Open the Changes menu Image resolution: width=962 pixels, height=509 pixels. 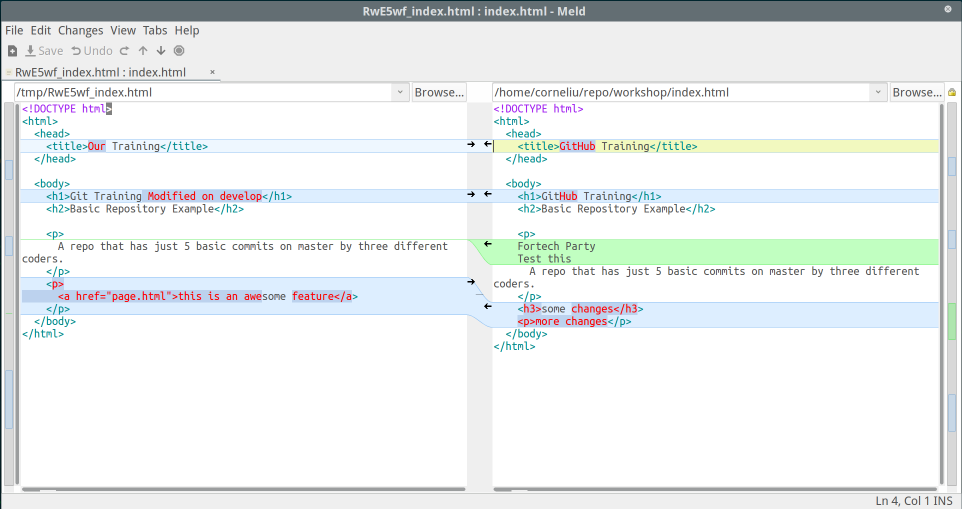click(x=80, y=31)
